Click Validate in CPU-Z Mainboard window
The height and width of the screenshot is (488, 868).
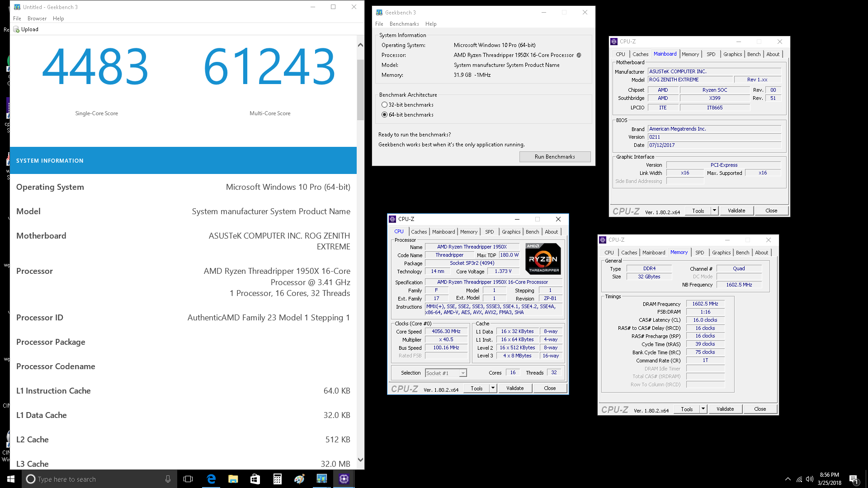point(736,211)
